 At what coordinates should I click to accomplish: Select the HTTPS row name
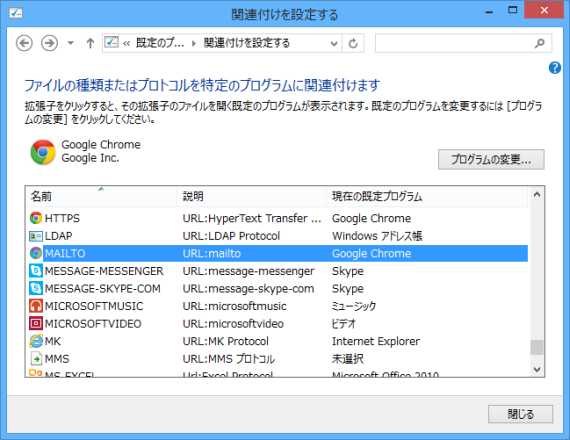pyautogui.click(x=62, y=218)
